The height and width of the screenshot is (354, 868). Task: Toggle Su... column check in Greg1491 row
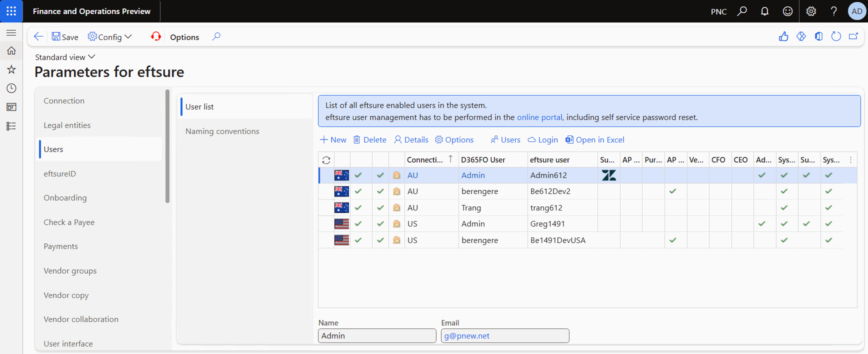pos(806,224)
